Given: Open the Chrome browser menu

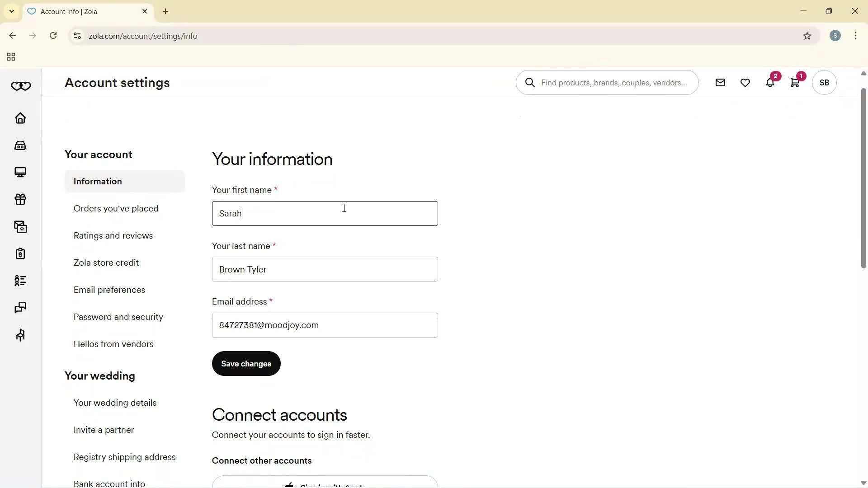Looking at the screenshot, I should pos(856,36).
